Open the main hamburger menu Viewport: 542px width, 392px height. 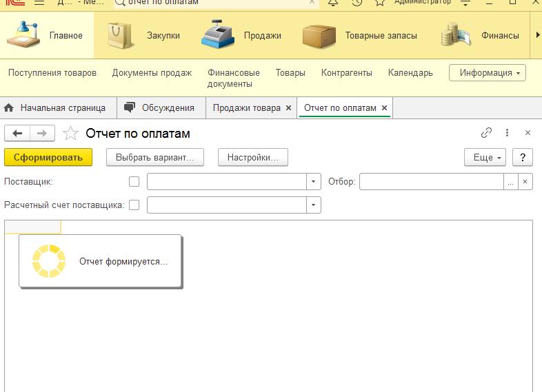[x=39, y=3]
